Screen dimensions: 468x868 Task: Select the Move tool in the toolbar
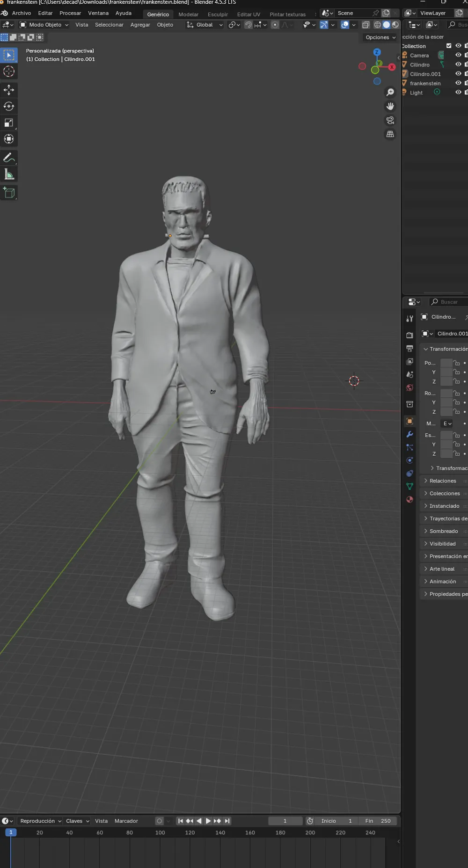(x=9, y=89)
